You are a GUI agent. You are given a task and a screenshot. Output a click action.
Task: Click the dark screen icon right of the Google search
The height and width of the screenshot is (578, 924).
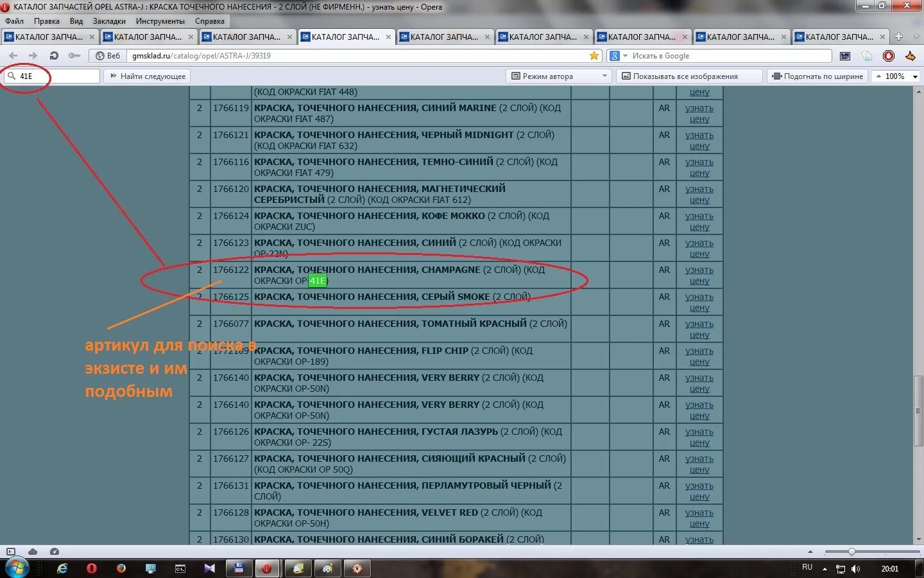pyautogui.click(x=845, y=56)
